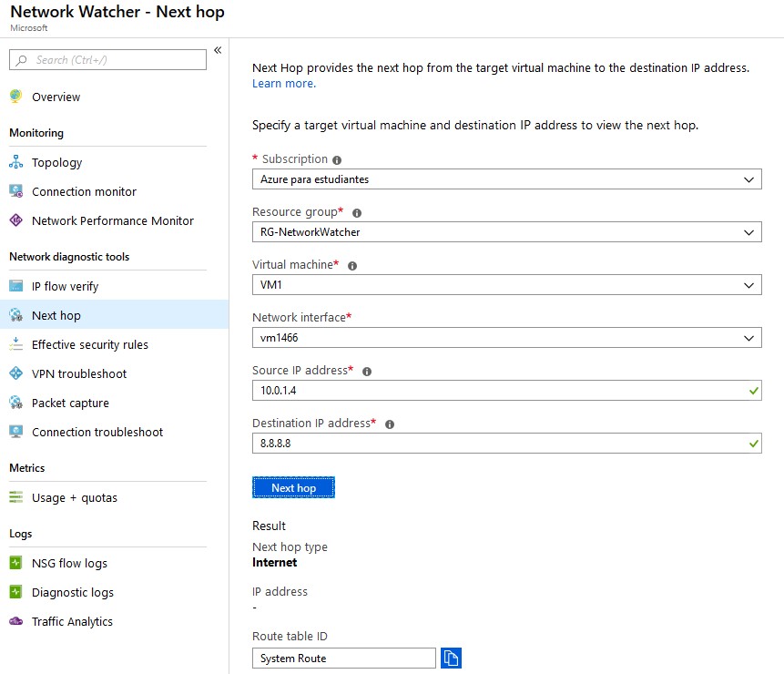Click the Virtual machine info icon
The image size is (784, 674).
pyautogui.click(x=352, y=266)
